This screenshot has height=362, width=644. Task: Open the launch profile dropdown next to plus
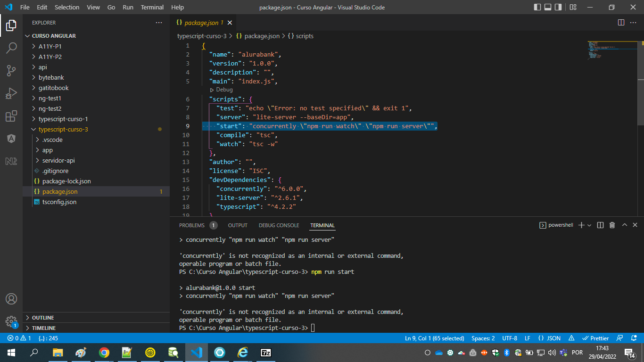[589, 225]
